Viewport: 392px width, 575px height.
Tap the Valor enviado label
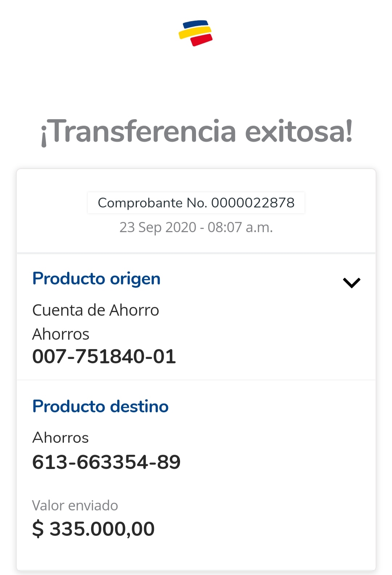tap(75, 506)
